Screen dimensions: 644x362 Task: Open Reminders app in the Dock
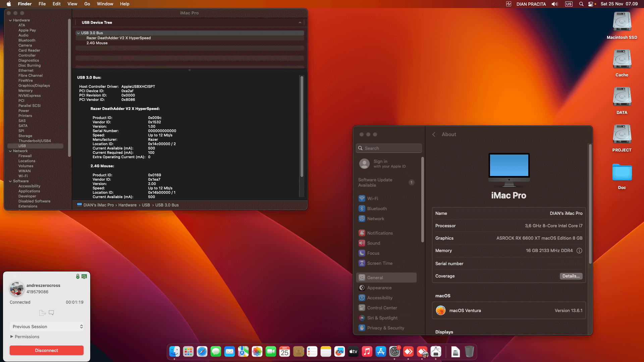312,351
